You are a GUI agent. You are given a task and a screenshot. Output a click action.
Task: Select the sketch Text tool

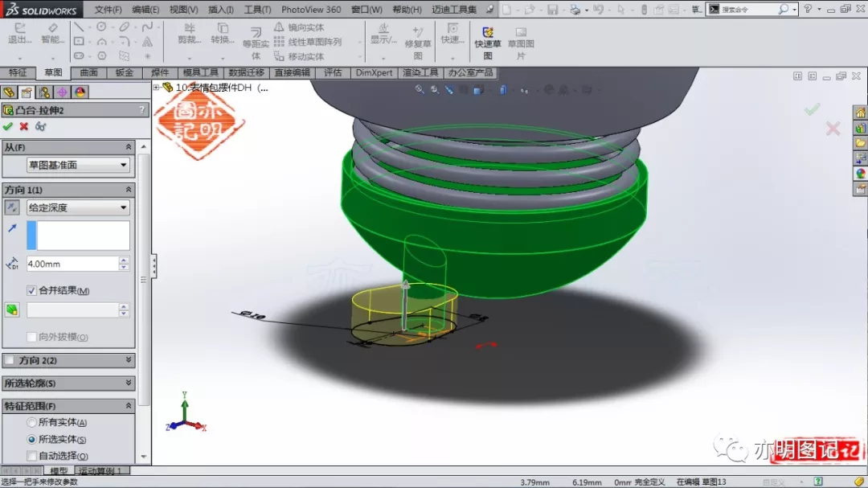pos(147,42)
